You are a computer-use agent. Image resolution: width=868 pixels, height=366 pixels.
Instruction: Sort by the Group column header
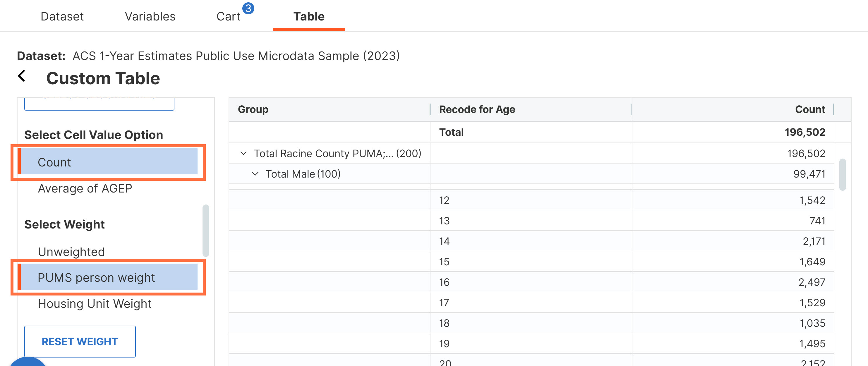[x=253, y=109]
